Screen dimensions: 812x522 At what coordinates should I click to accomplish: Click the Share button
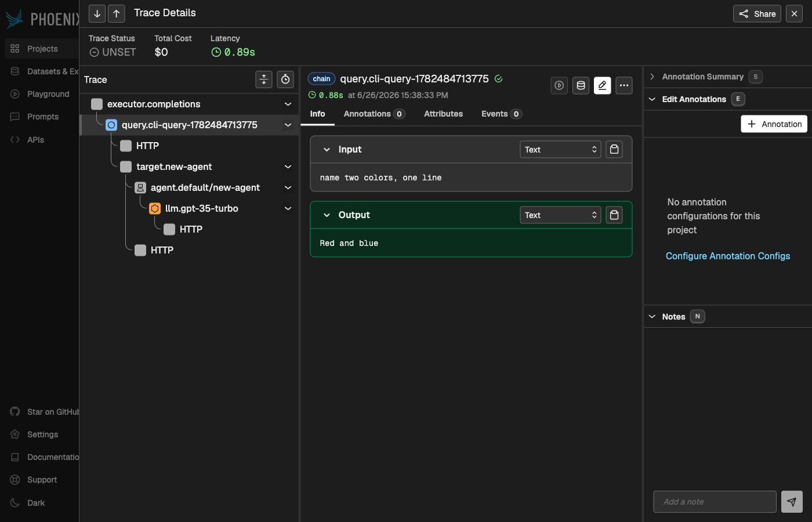757,14
